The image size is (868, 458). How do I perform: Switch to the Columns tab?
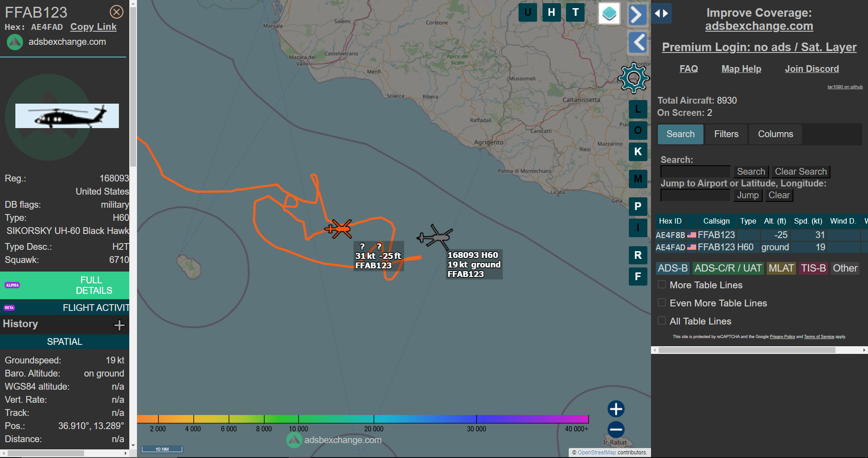(x=775, y=134)
